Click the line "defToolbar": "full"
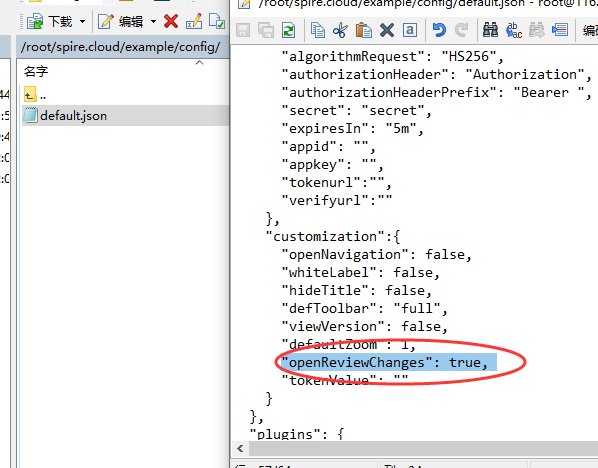The image size is (598, 468). point(364,309)
